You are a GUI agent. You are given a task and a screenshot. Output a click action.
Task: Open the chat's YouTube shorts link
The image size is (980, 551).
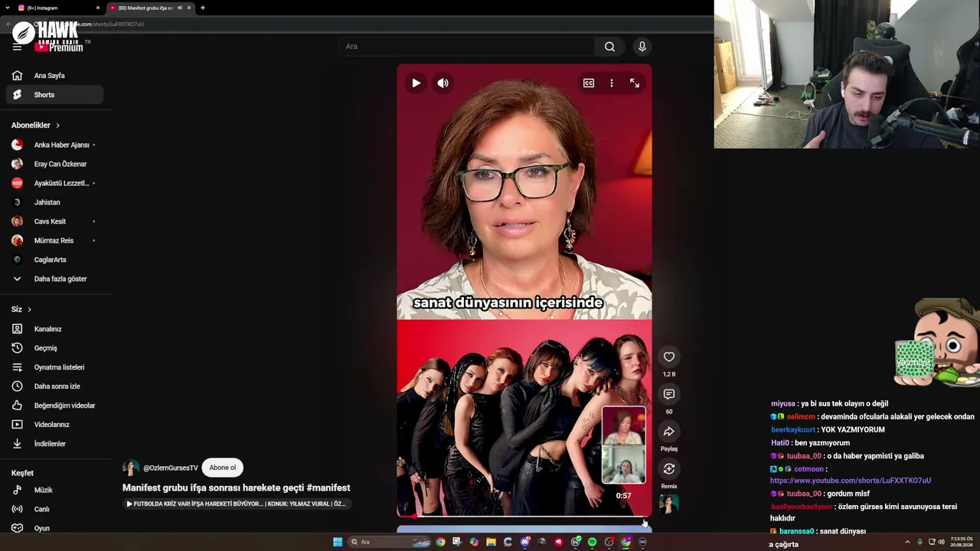point(851,481)
